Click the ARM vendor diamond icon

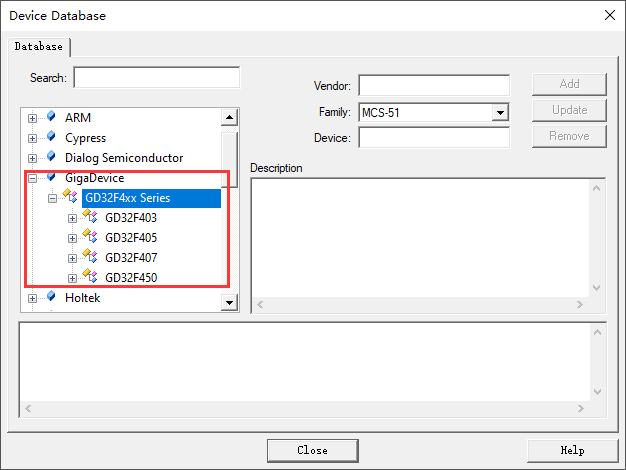51,117
